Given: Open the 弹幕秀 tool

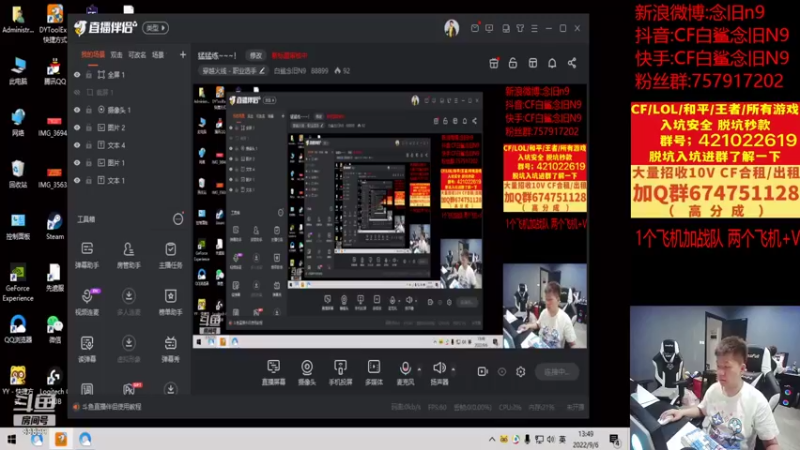Looking at the screenshot, I should [x=170, y=349].
